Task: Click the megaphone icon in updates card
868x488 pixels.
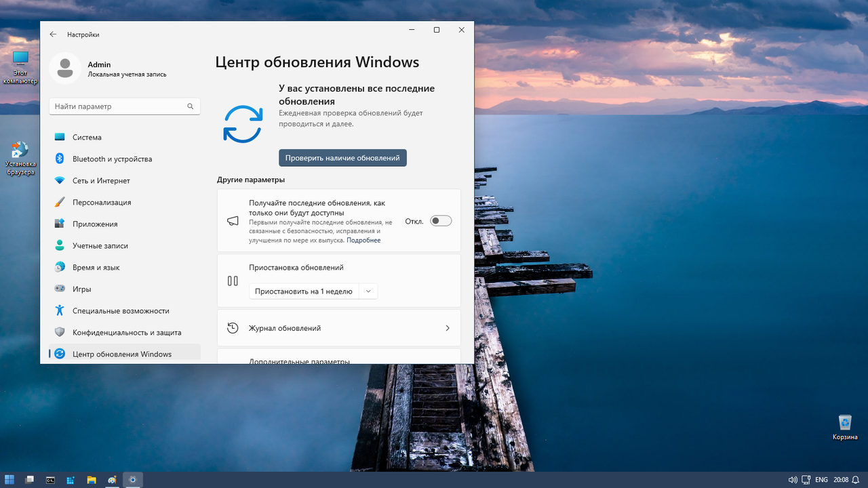Action: coord(233,221)
